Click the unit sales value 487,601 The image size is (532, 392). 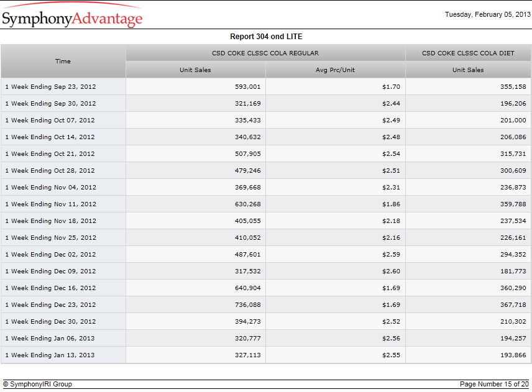point(248,255)
